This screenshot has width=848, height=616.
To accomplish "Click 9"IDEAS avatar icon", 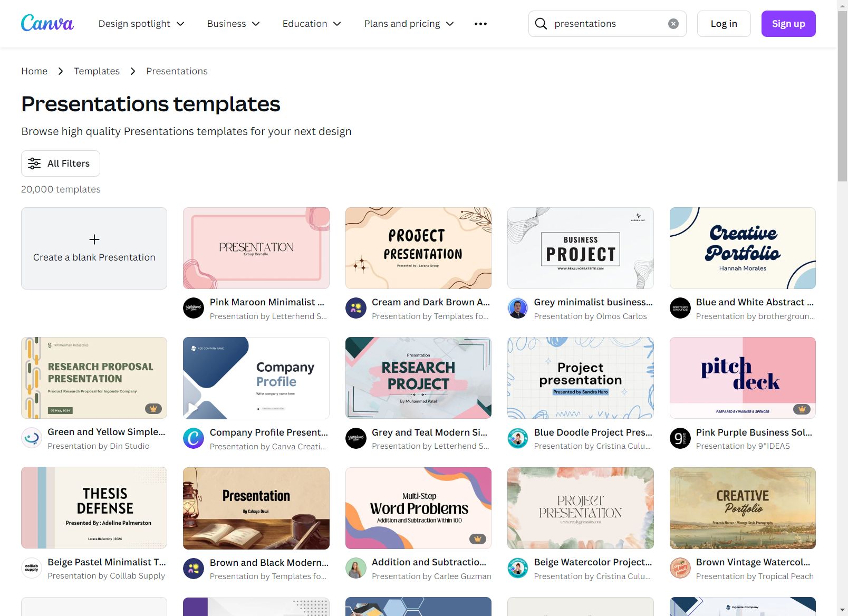I will tap(680, 438).
